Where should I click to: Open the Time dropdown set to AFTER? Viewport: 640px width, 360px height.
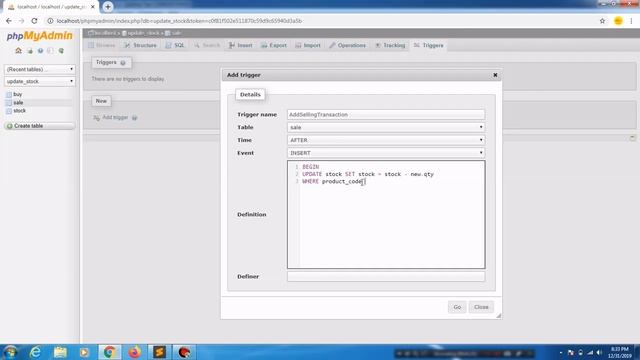(x=386, y=140)
